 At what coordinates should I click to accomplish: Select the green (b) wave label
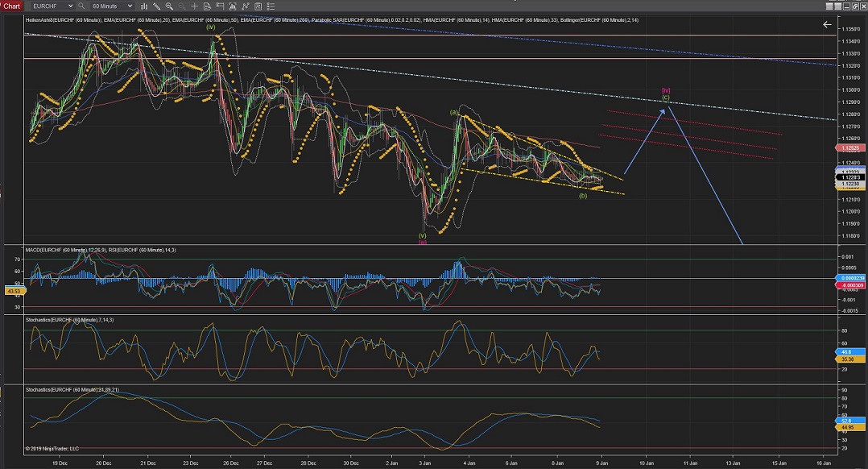tap(583, 196)
